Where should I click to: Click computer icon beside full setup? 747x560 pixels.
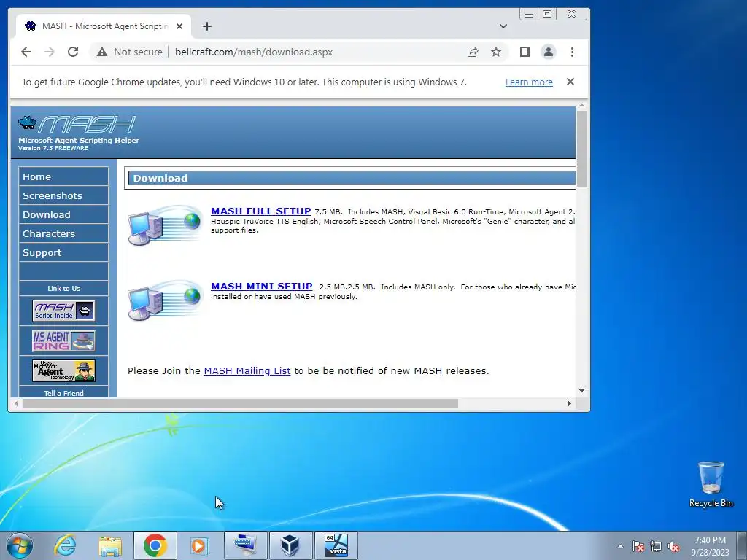(x=164, y=225)
